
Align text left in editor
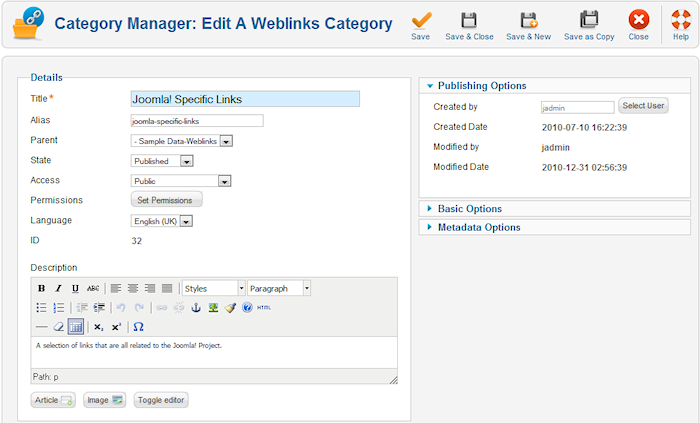coord(116,288)
